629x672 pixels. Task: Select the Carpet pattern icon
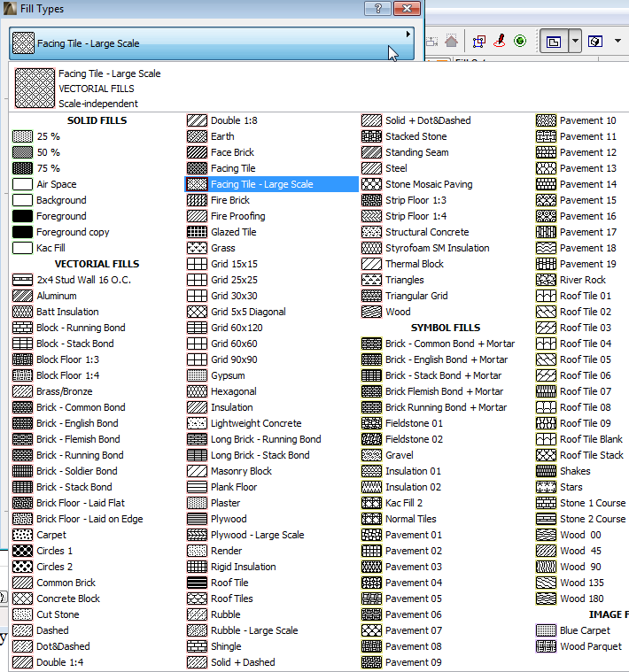click(x=22, y=535)
